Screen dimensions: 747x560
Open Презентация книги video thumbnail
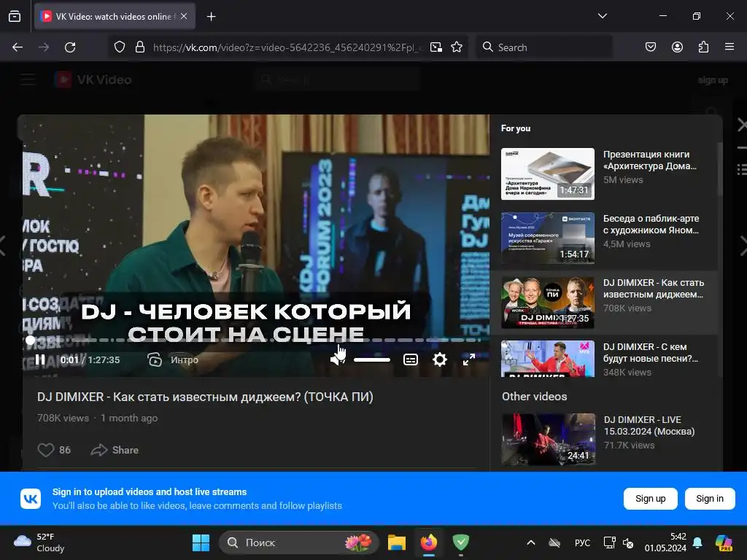(547, 174)
